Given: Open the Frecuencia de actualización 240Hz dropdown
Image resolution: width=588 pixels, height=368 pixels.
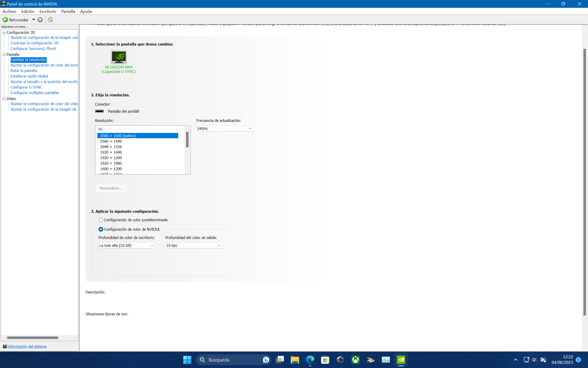Looking at the screenshot, I should point(224,129).
